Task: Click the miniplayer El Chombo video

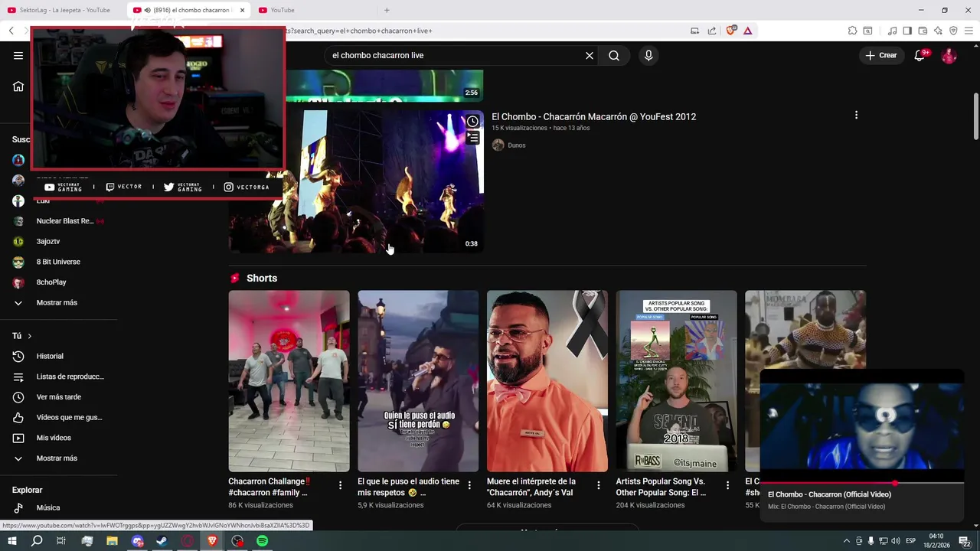Action: tap(862, 425)
